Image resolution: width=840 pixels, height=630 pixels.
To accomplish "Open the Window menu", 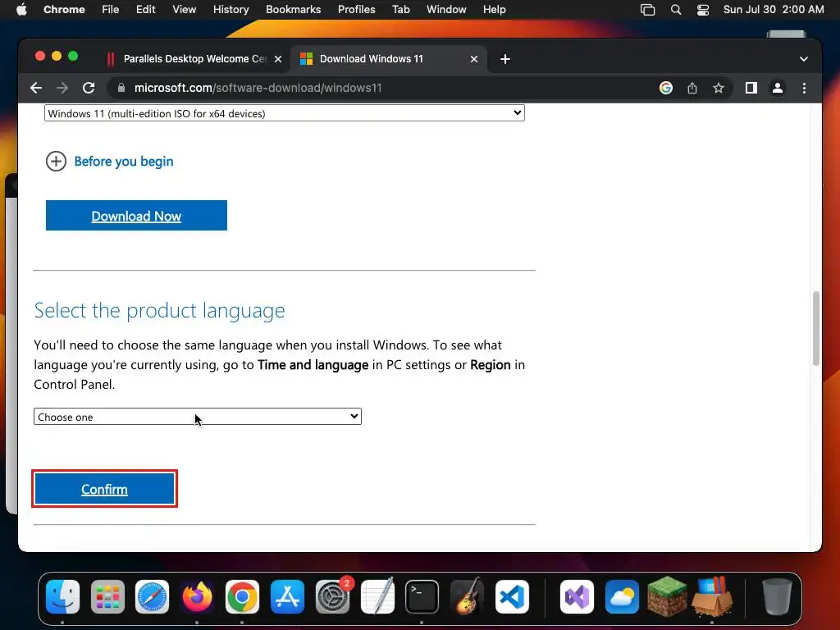I will (x=446, y=10).
